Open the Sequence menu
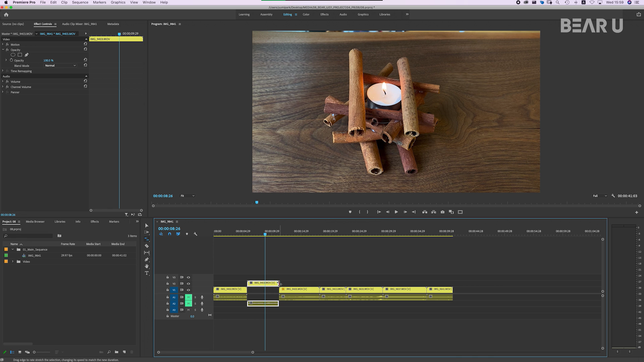Image resolution: width=644 pixels, height=362 pixels. (80, 2)
